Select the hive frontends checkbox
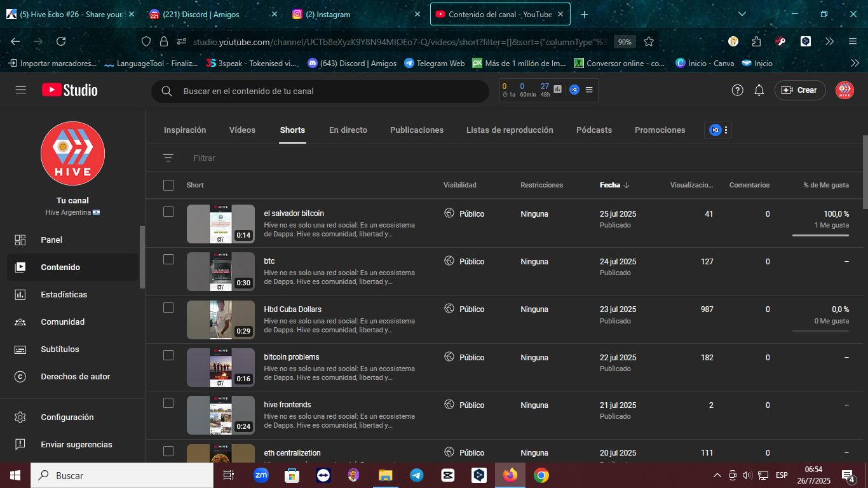 168,403
